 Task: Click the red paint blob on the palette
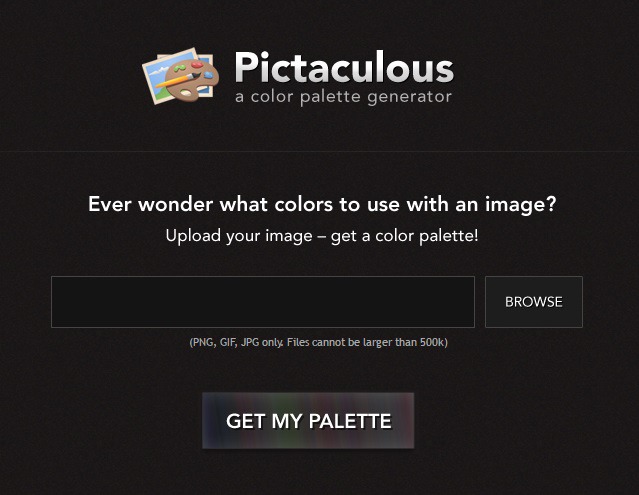[x=197, y=64]
